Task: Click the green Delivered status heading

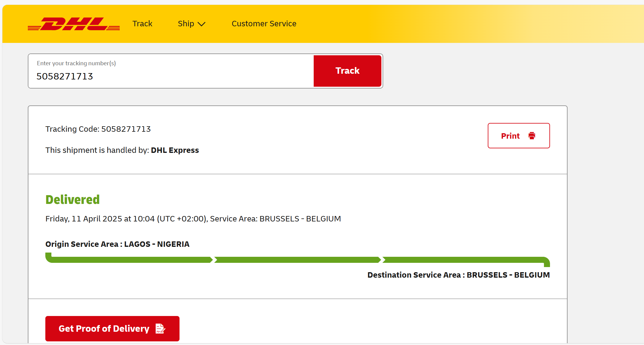Action: 73,200
